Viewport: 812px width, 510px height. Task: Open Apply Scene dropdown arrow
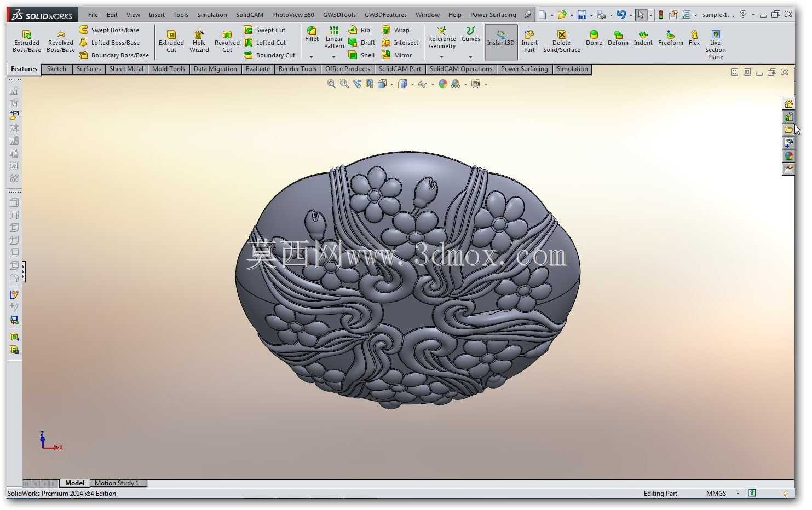pyautogui.click(x=465, y=84)
